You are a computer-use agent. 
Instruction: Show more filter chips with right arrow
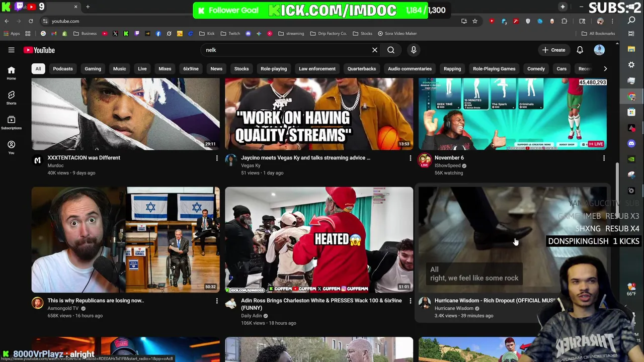pyautogui.click(x=605, y=69)
